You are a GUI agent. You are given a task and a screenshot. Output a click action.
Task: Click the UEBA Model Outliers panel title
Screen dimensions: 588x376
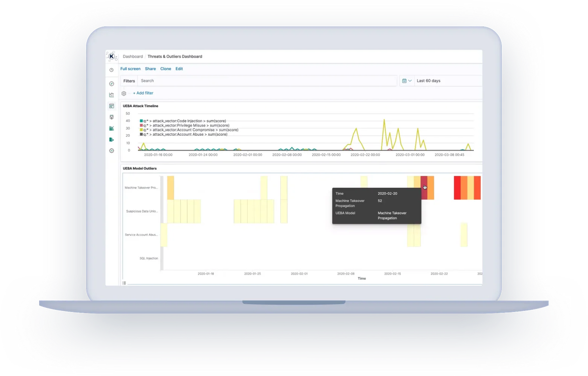[x=140, y=169]
